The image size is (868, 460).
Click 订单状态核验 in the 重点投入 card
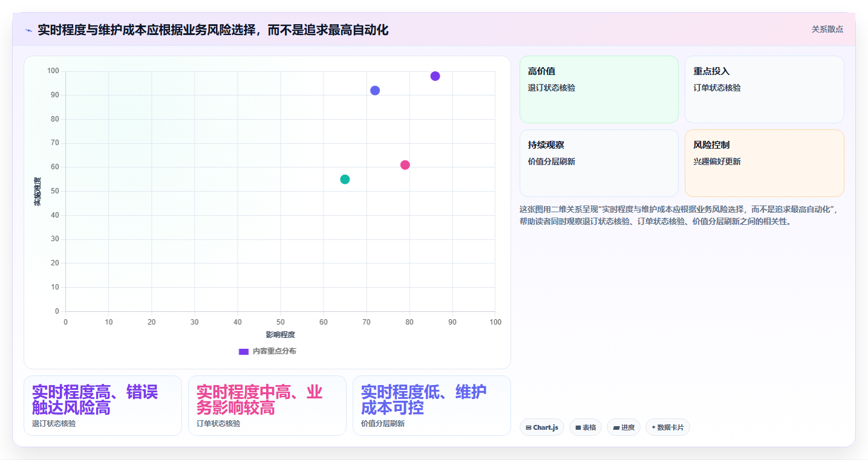717,88
